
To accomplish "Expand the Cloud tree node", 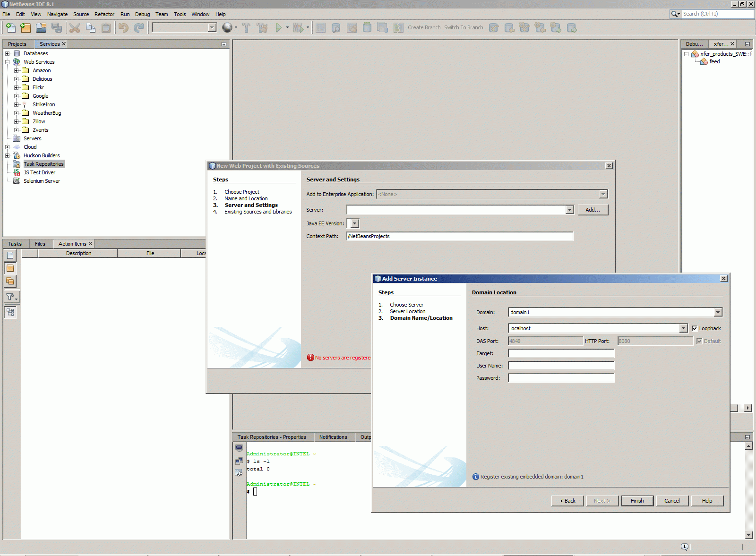I will coord(7,147).
